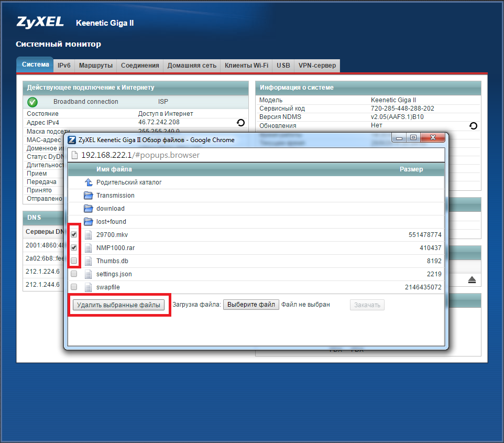Viewport: 504px width, 443px height.
Task: Tick the swapfile checkbox
Action: point(74,287)
